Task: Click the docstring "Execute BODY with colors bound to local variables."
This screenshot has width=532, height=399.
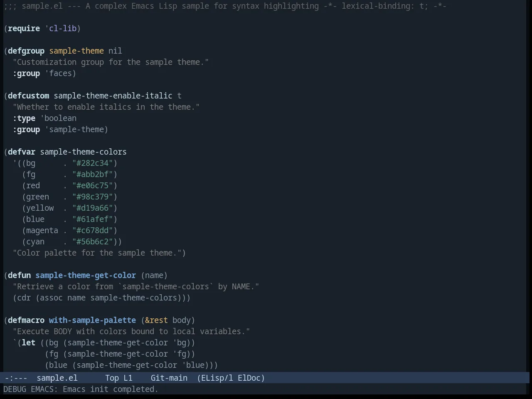Action: [x=131, y=331]
